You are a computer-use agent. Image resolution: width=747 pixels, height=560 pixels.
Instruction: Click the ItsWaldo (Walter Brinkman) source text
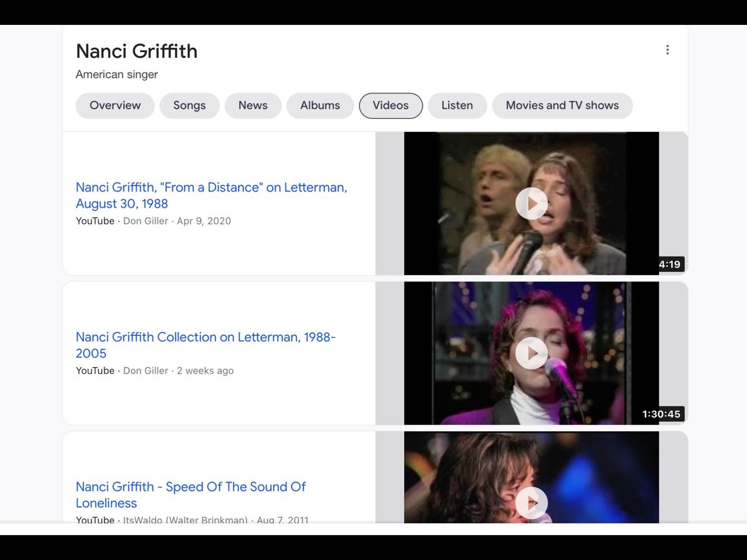[x=186, y=520]
